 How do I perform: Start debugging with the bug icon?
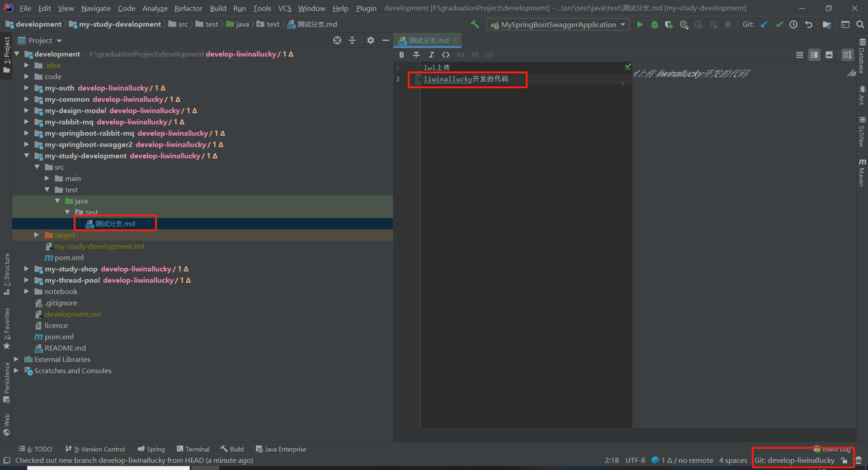(x=654, y=24)
